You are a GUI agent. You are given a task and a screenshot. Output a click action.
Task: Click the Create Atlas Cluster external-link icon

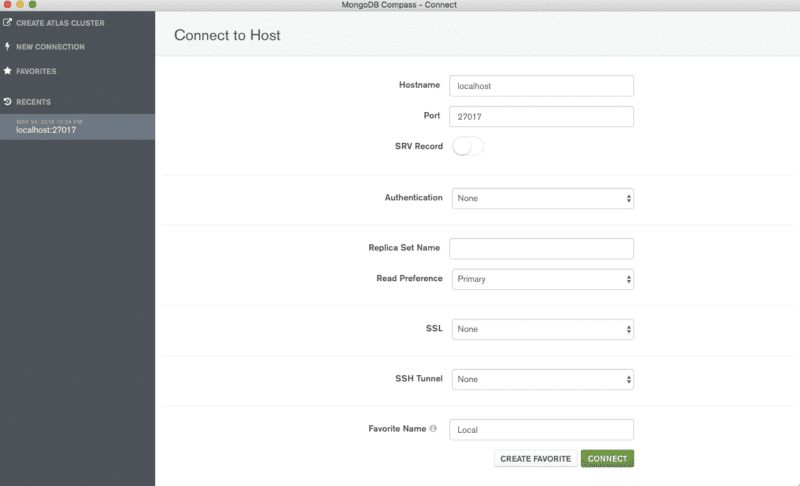[x=7, y=22]
